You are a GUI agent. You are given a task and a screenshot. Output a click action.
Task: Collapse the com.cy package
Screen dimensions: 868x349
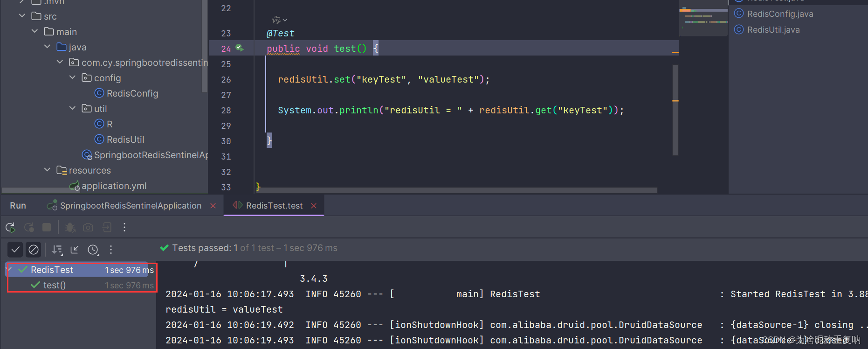click(x=60, y=63)
